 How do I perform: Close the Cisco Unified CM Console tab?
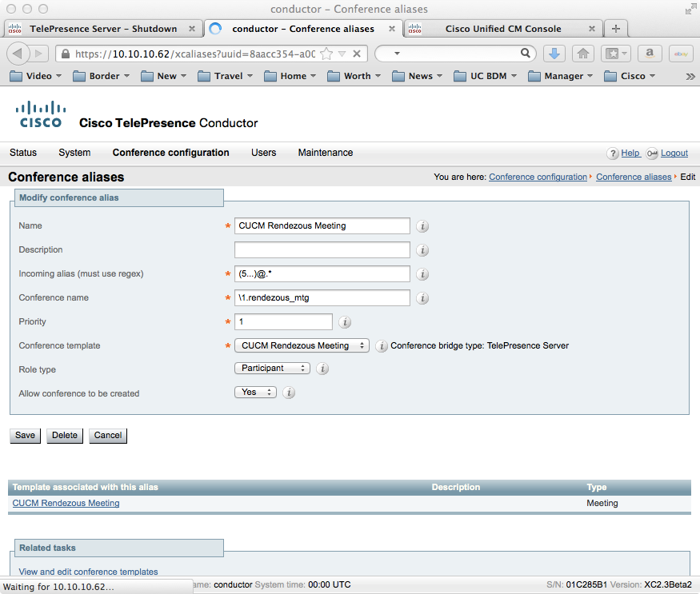[x=592, y=29]
